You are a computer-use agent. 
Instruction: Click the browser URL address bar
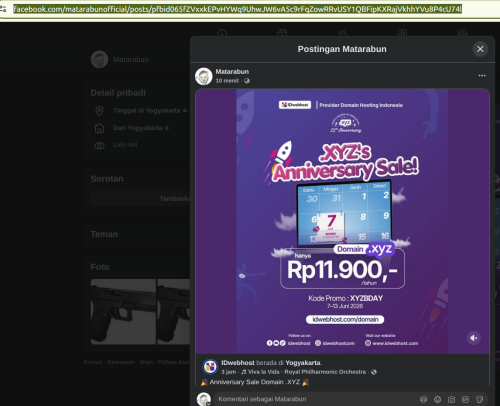[x=237, y=9]
